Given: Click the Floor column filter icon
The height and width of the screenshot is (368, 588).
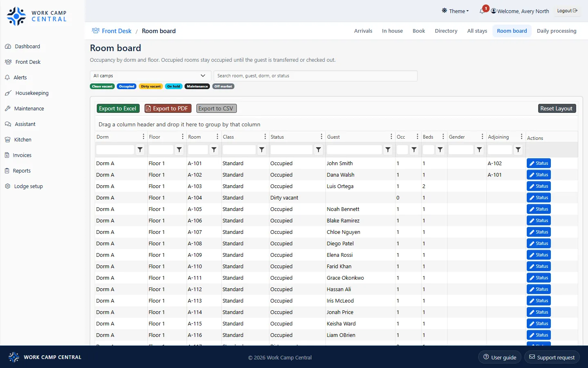Looking at the screenshot, I should click(179, 150).
